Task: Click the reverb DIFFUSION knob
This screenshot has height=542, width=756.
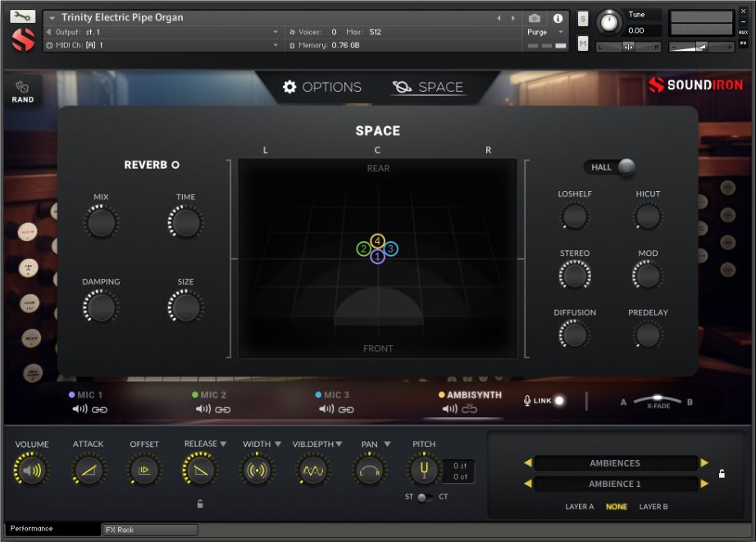Action: [574, 335]
